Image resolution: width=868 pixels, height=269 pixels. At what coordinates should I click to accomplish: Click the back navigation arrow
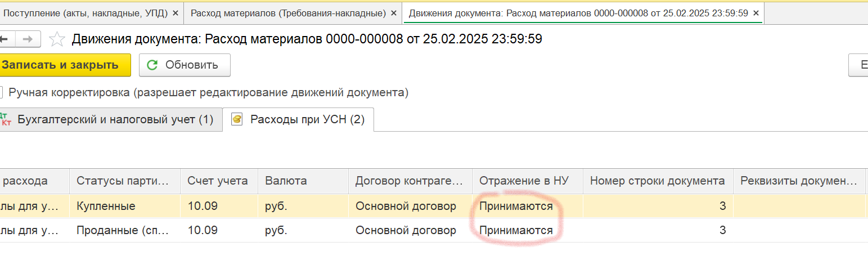pos(5,39)
